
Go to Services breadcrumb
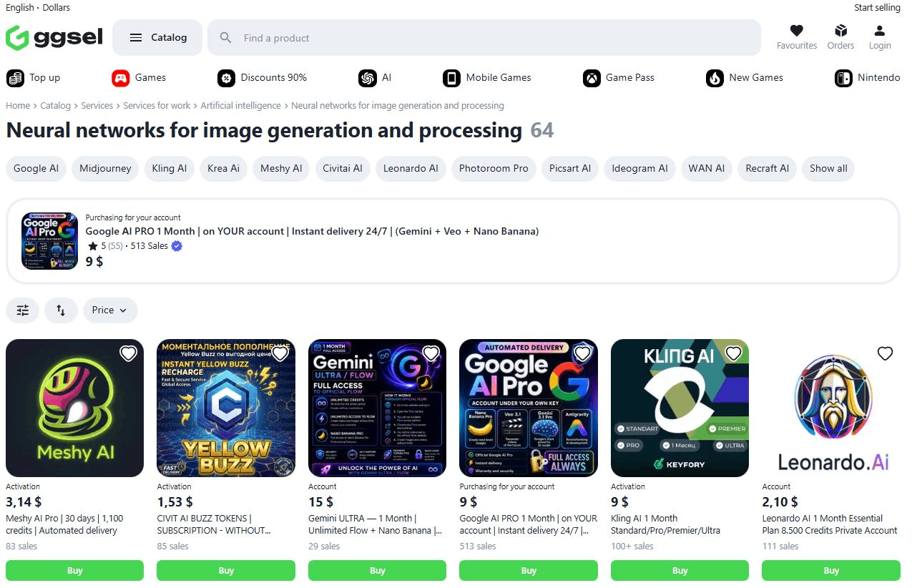[x=97, y=106]
